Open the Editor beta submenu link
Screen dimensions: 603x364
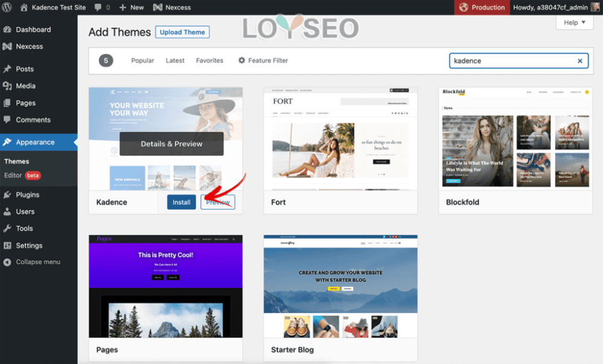pyautogui.click(x=22, y=175)
